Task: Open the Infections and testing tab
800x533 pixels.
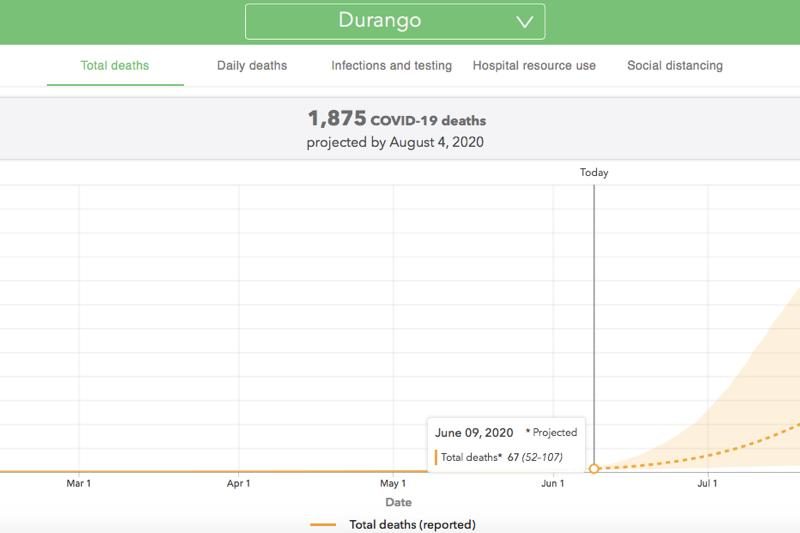Action: click(x=391, y=66)
